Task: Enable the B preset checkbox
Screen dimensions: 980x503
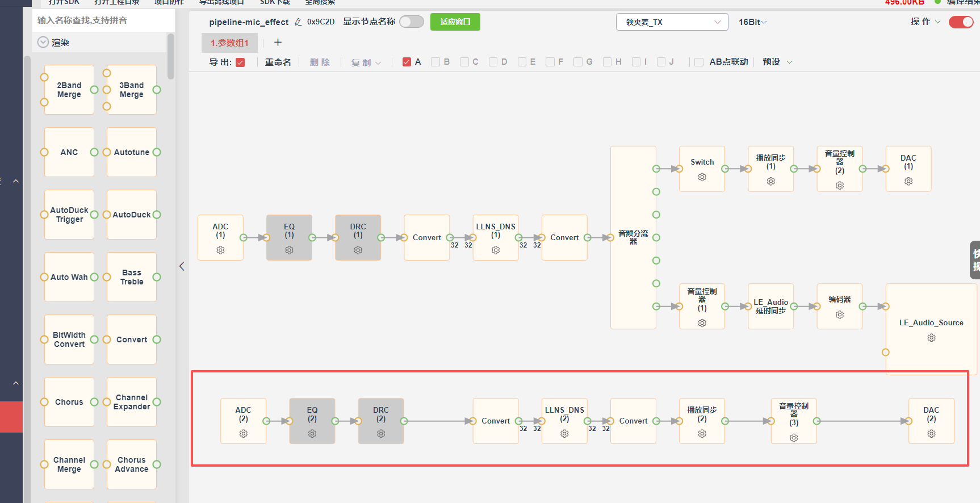Action: 435,62
